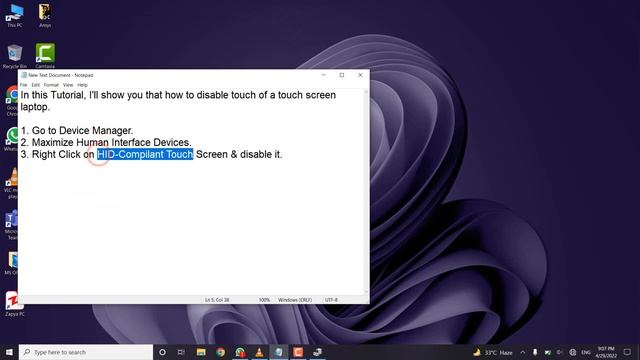Click the "Ln 5, Col 38" status entry
The width and height of the screenshot is (640, 360).
click(217, 300)
